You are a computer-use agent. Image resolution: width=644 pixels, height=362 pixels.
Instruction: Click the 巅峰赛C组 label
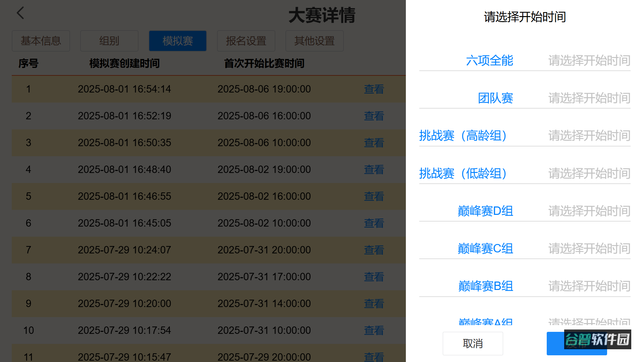click(x=485, y=249)
